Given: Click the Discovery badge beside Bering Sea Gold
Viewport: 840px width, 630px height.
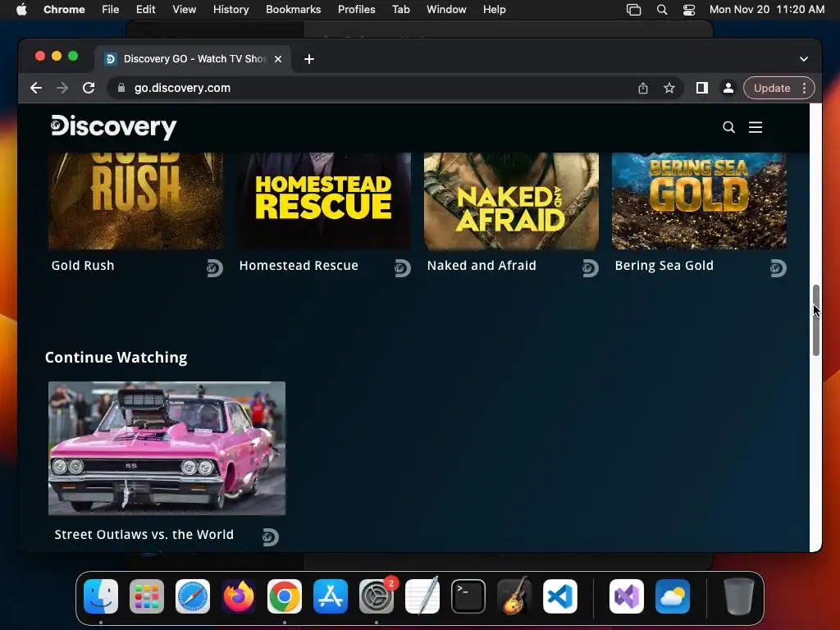Looking at the screenshot, I should tap(778, 268).
